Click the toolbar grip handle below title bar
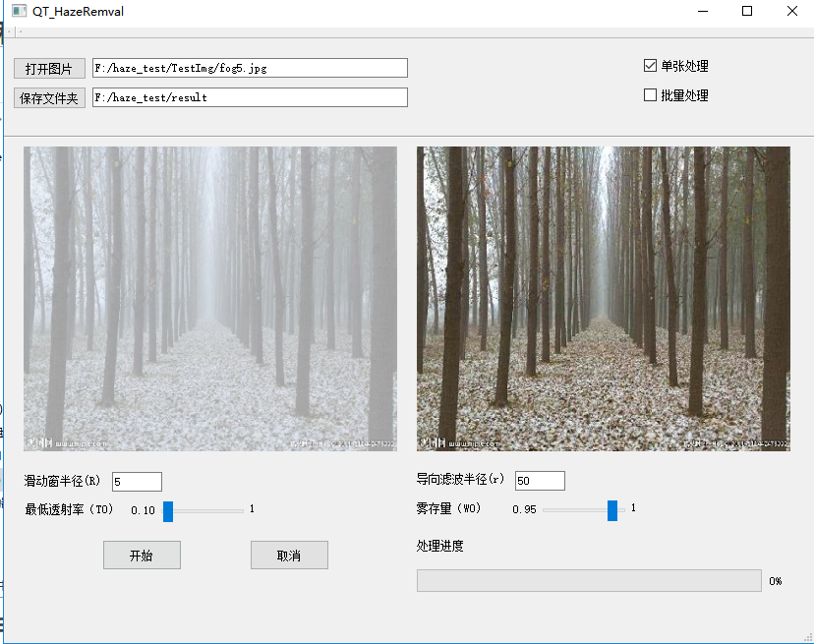 [10, 32]
